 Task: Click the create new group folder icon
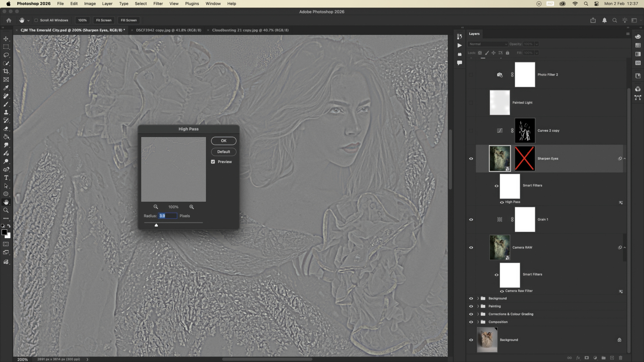(x=603, y=358)
